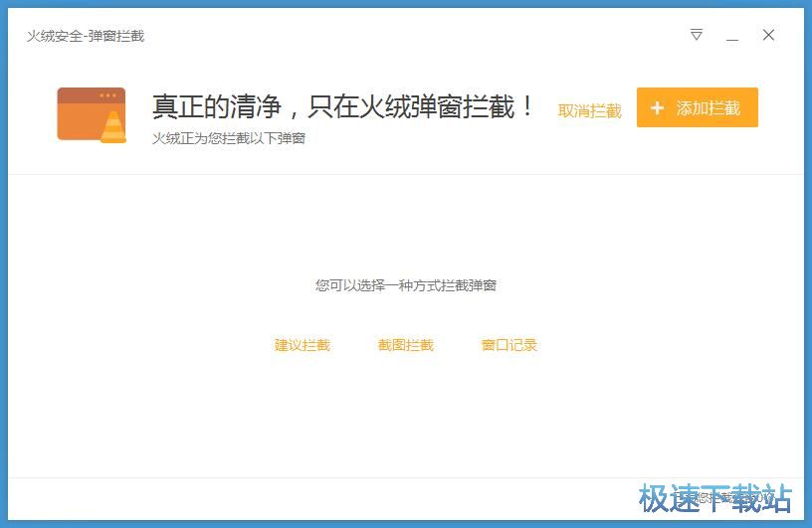Click the 添加拦截 button
This screenshot has width=812, height=528.
pos(697,107)
